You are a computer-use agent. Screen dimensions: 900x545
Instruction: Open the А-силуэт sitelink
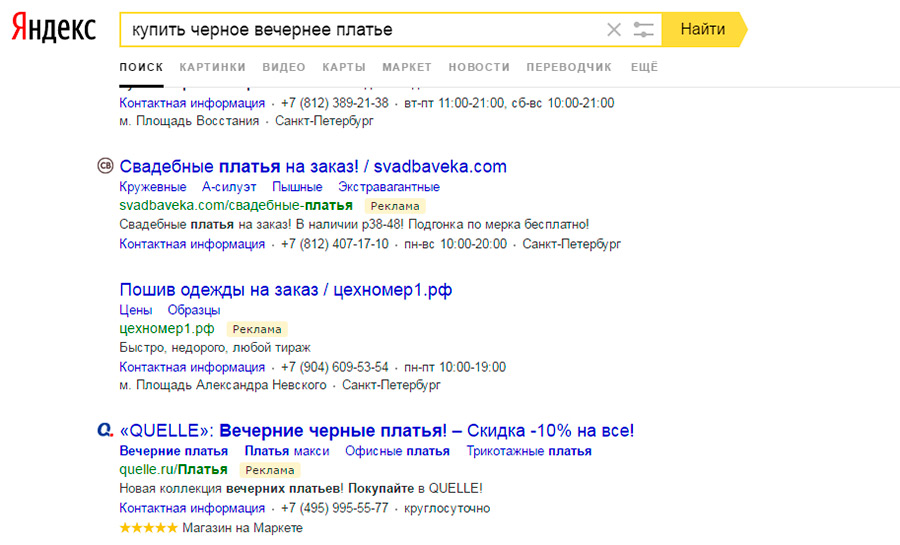pyautogui.click(x=229, y=187)
